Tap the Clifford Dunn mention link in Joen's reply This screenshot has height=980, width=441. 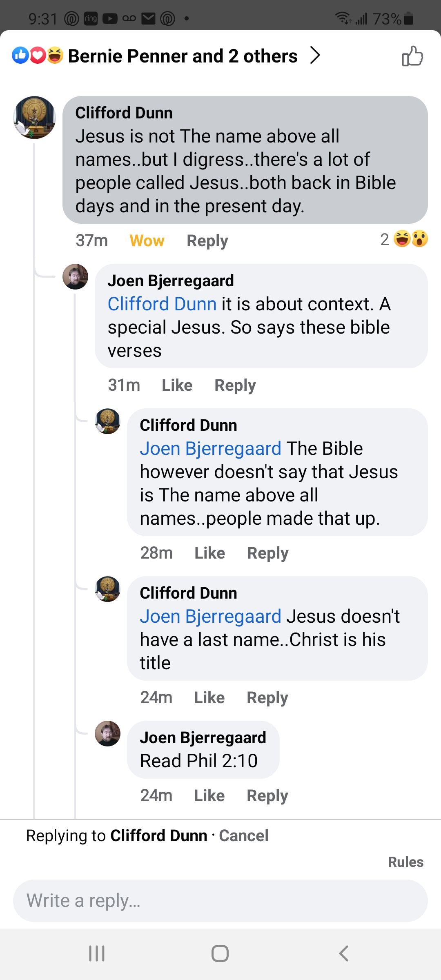tap(162, 304)
